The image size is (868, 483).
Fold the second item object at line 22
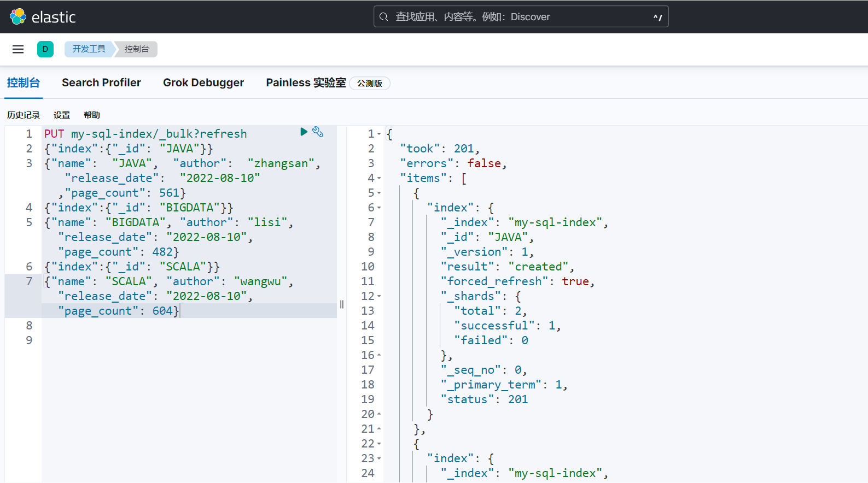pos(379,444)
